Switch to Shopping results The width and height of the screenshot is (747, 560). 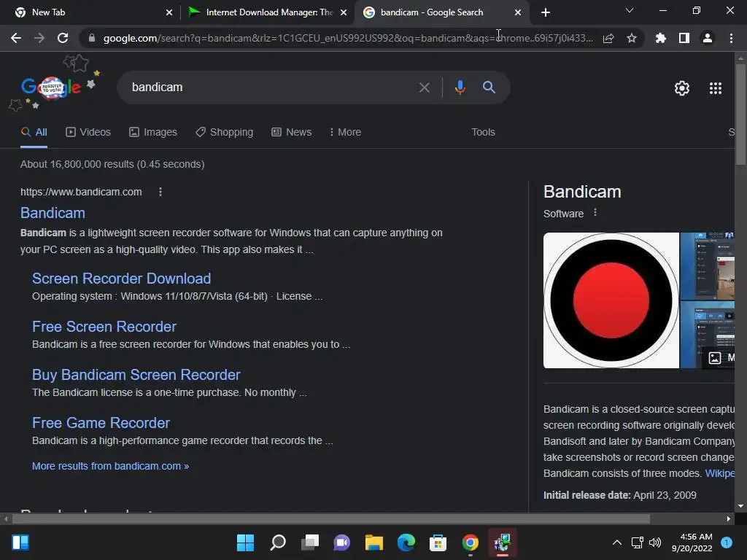pyautogui.click(x=225, y=133)
